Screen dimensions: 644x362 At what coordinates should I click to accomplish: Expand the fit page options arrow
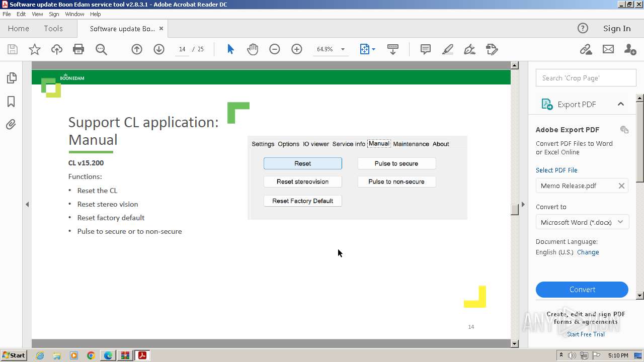[x=373, y=49]
